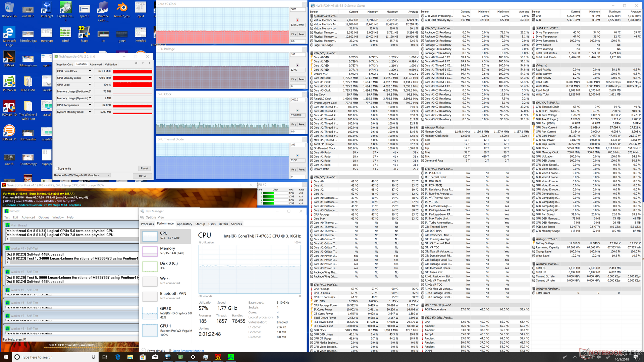The width and height of the screenshot is (644, 362).
Task: Expand the GPU Core Clock sensor dropdown
Action: (90, 71)
